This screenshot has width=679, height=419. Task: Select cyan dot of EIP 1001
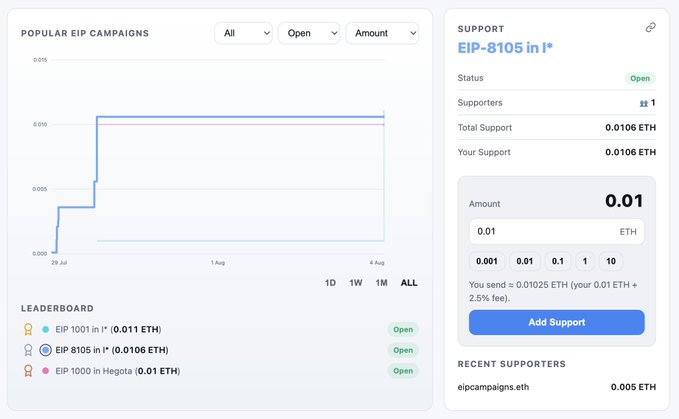(x=45, y=329)
